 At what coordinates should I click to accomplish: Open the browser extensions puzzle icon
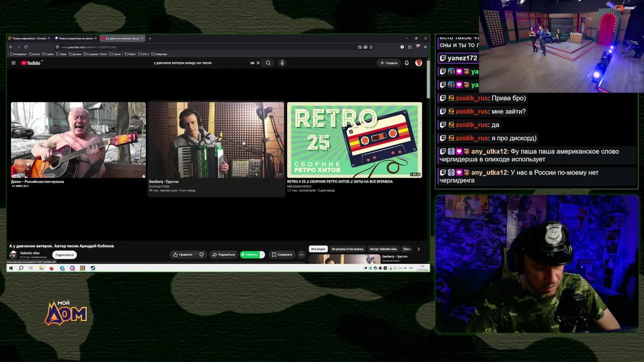click(x=410, y=47)
